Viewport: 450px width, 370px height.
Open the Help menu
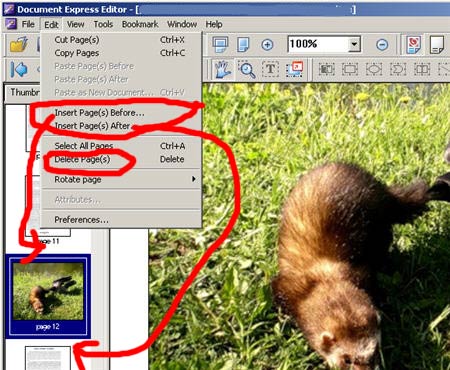(x=214, y=24)
